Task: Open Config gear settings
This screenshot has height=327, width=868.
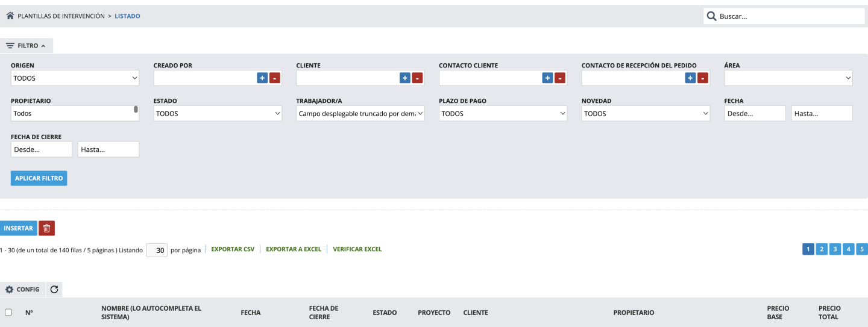Action: click(23, 290)
